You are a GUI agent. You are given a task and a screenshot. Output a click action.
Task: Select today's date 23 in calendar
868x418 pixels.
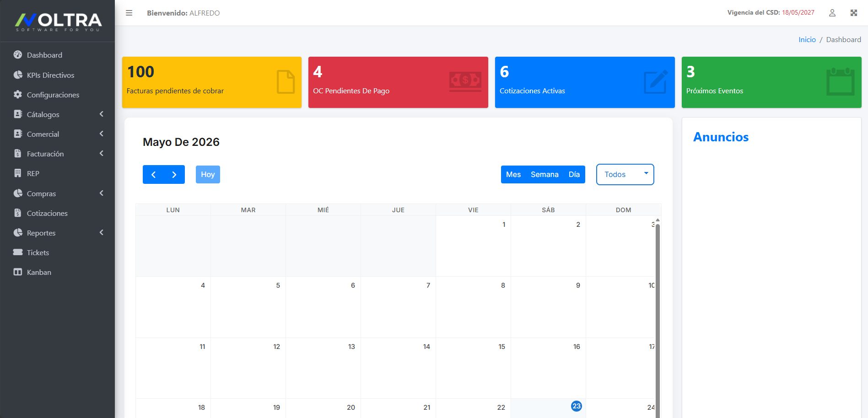tap(577, 406)
